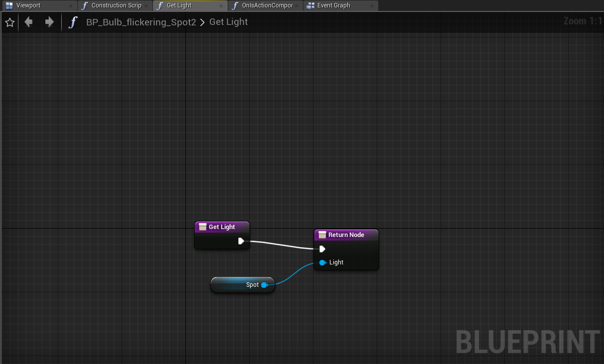
Task: Click Get Light node's execution output pin
Action: point(241,241)
